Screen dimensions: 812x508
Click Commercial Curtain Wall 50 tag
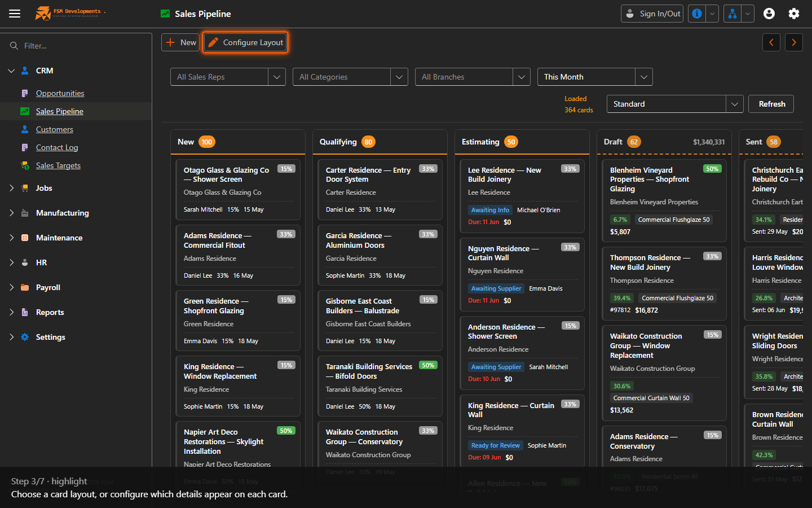point(651,398)
